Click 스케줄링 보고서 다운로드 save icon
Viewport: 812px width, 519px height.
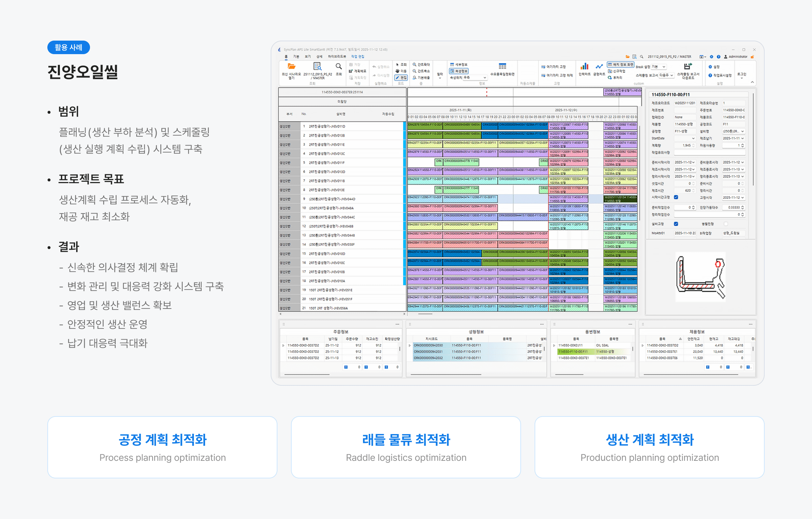click(688, 67)
